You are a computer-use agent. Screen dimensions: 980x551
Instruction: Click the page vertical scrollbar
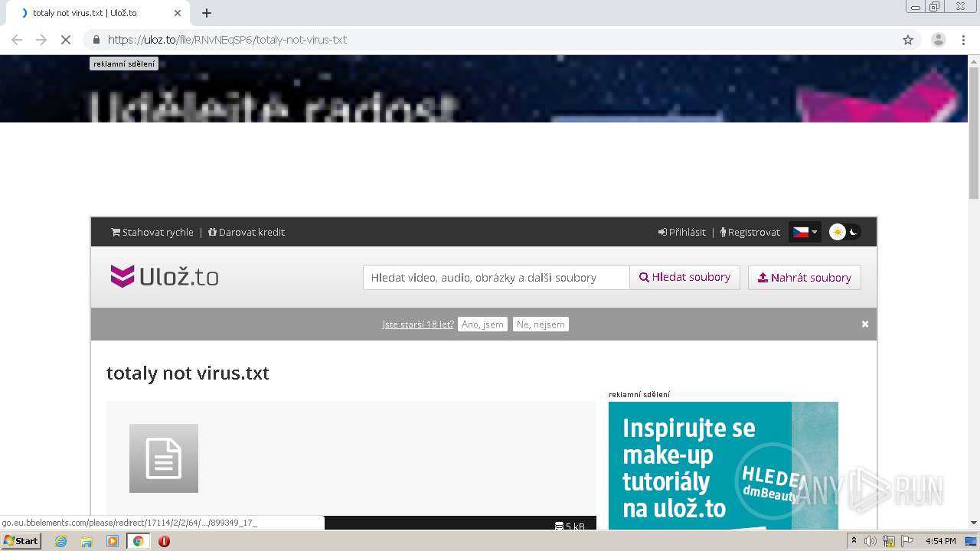pyautogui.click(x=974, y=134)
